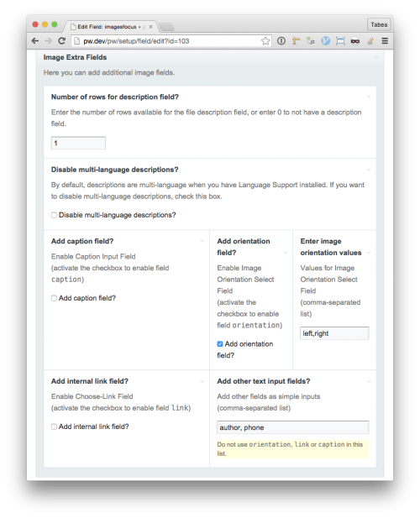This screenshot has height=518, width=420.
Task: Collapse the Image Extra Fields section
Action: tap(376, 57)
